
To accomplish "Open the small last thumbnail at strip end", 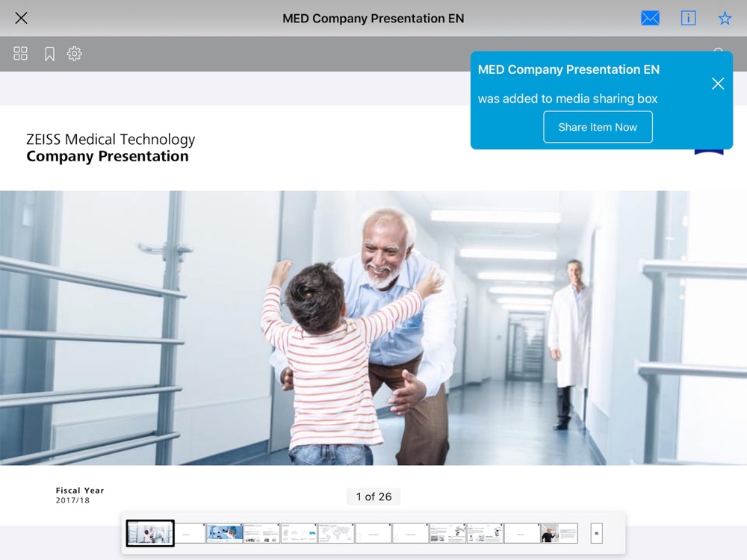I will [596, 533].
